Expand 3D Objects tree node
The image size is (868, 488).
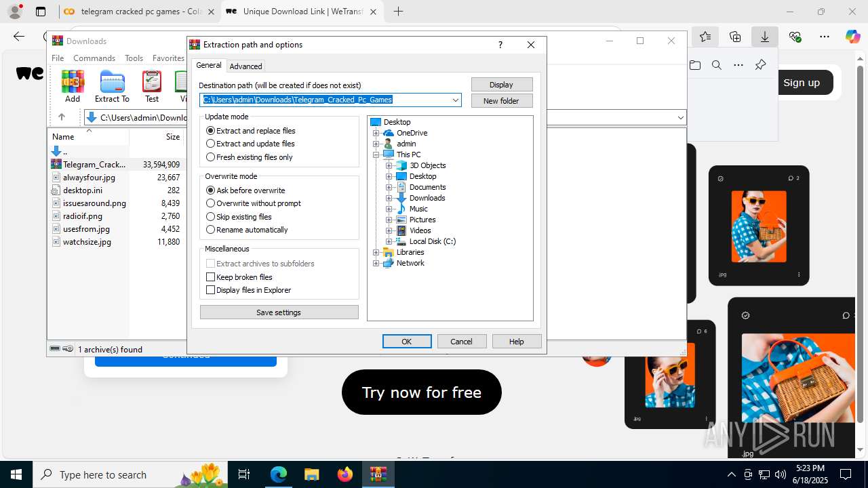(389, 165)
